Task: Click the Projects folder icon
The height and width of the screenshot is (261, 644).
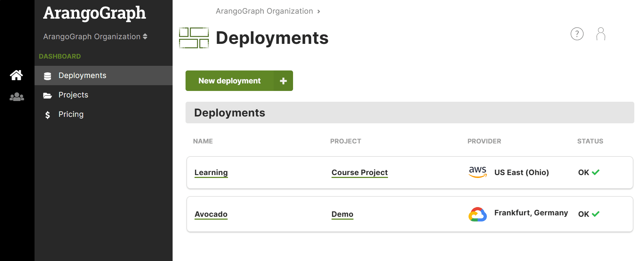Action: pyautogui.click(x=47, y=95)
